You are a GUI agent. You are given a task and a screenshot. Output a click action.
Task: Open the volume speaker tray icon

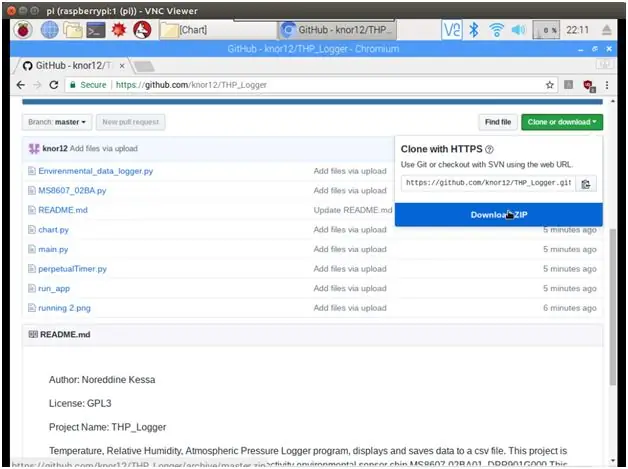point(518,30)
